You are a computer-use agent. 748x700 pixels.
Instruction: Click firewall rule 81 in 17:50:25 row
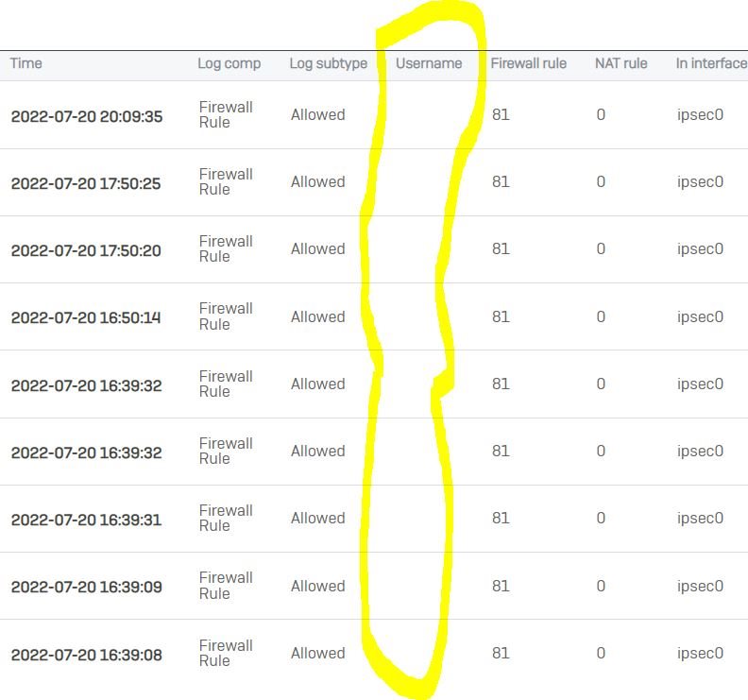tap(501, 181)
